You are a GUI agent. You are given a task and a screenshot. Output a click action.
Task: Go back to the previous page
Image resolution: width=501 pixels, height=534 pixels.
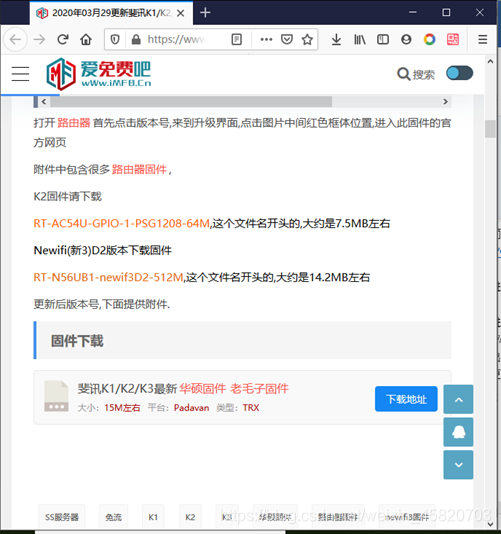pyautogui.click(x=15, y=40)
